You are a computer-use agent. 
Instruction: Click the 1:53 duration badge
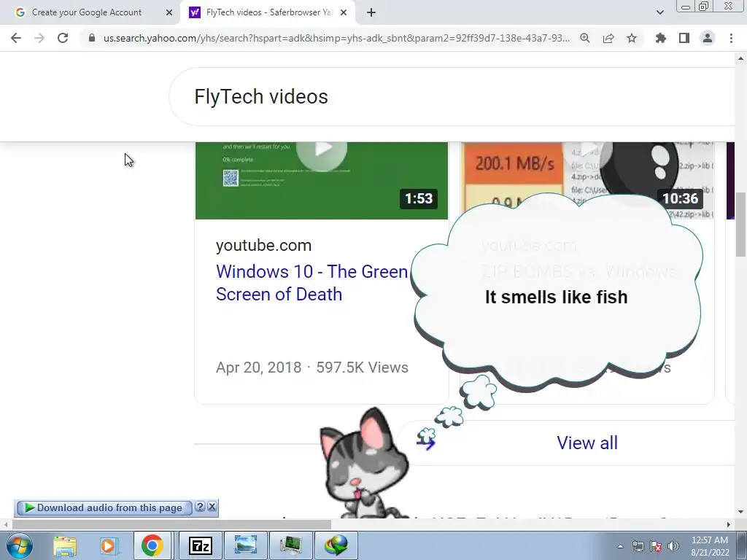[419, 198]
